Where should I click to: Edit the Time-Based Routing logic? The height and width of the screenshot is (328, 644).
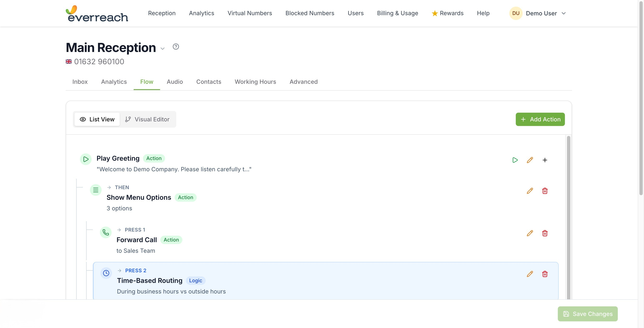click(530, 274)
